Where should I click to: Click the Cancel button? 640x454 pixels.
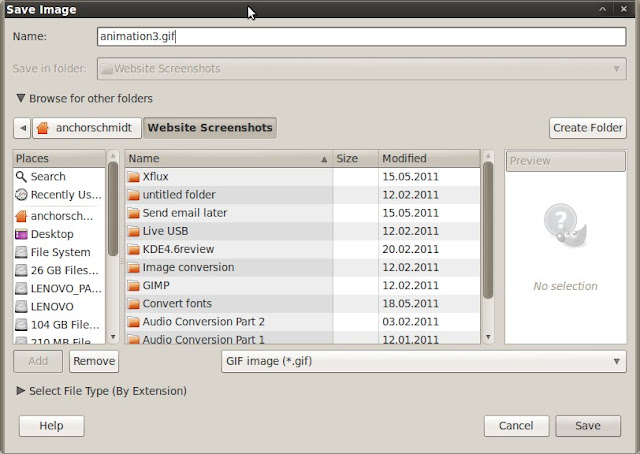point(516,426)
